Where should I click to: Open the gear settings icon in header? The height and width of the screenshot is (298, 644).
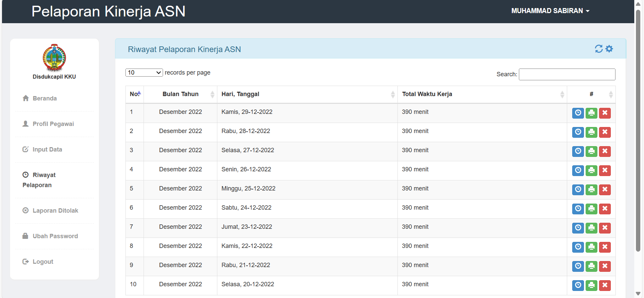(609, 49)
